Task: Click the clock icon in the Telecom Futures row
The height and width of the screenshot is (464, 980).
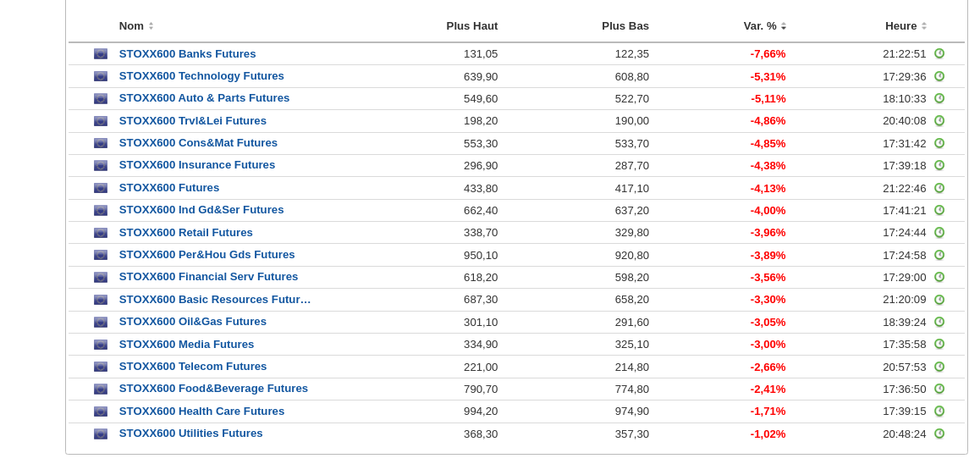Action: 939,367
